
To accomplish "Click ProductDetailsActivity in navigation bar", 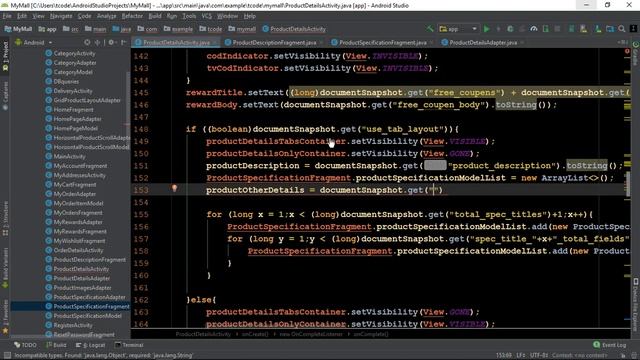I will (x=294, y=29).
